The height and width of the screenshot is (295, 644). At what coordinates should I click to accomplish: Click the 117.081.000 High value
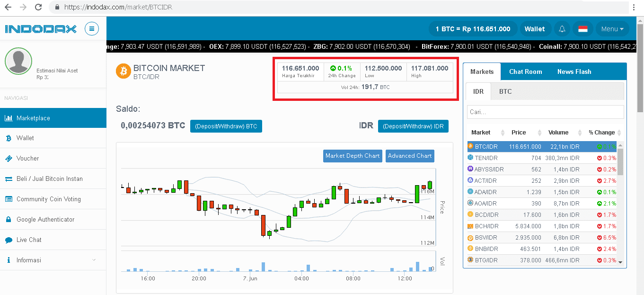click(430, 68)
